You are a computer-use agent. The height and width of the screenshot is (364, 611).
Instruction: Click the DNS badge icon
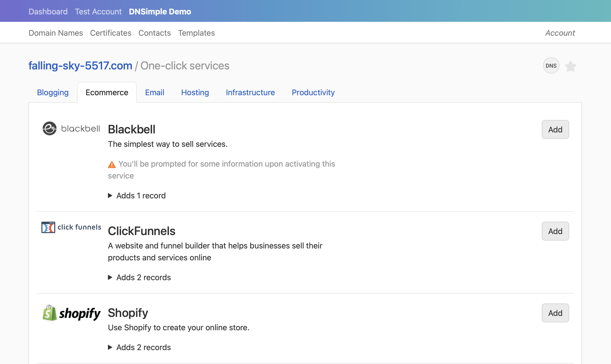[x=551, y=65]
